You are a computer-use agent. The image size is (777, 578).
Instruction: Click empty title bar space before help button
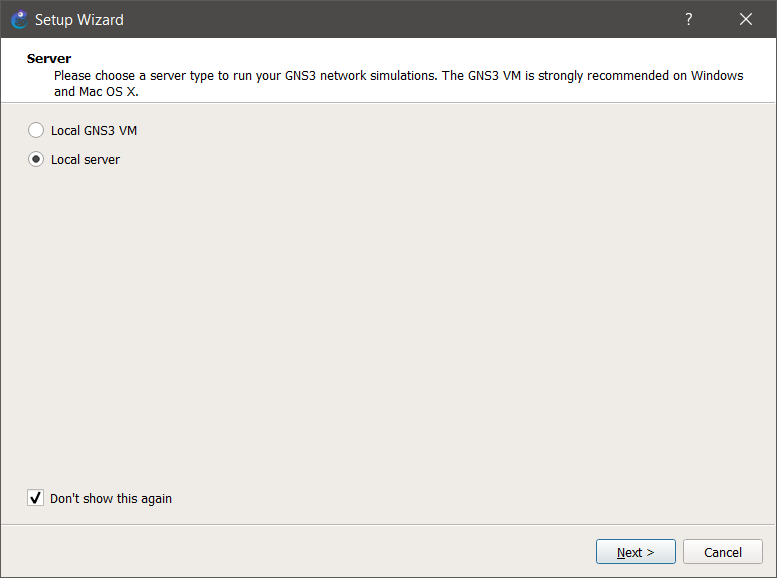400,19
